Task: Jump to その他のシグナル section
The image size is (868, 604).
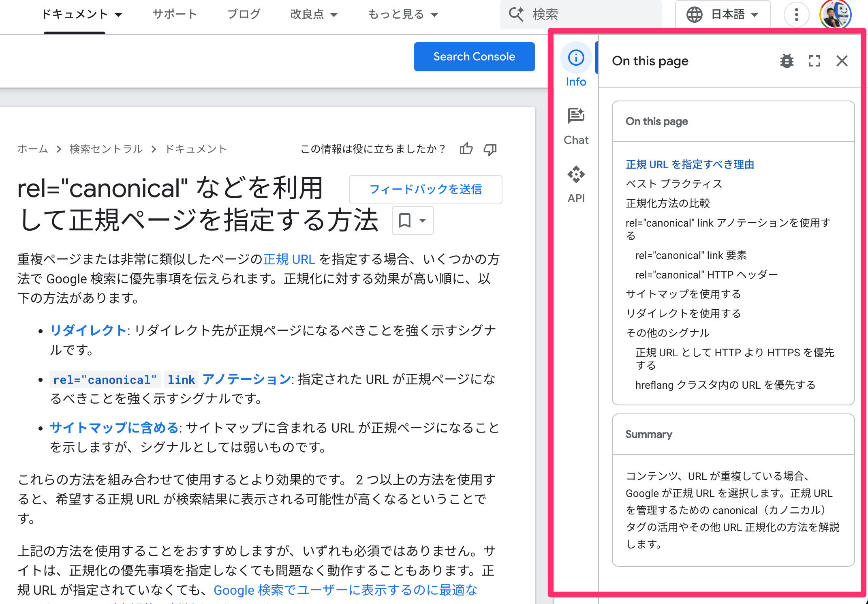Action: (668, 333)
